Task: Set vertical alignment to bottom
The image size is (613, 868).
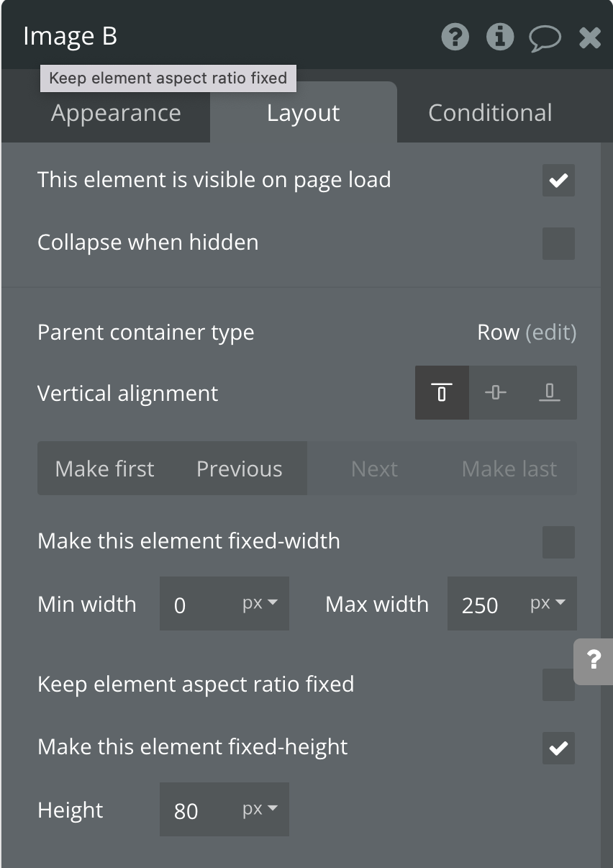Action: pyautogui.click(x=550, y=393)
